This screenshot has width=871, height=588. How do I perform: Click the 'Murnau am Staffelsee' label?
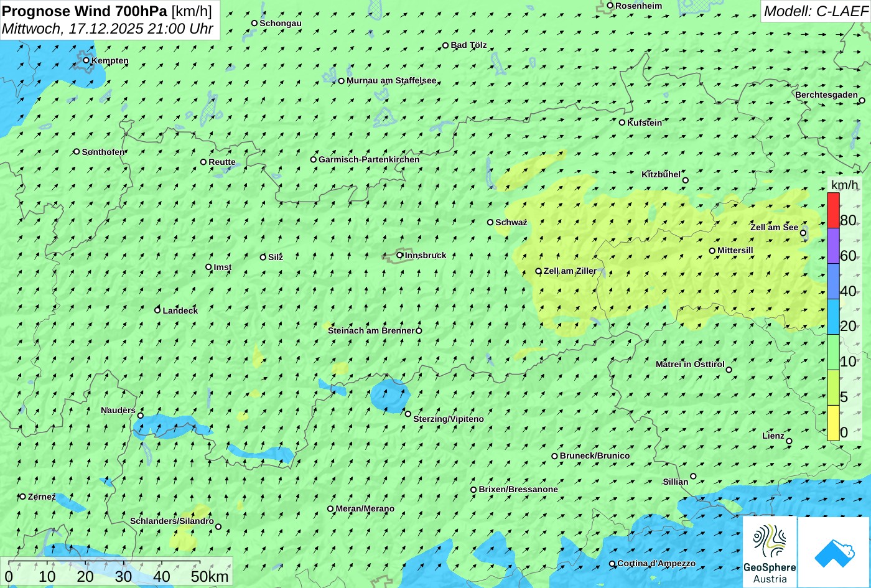[391, 81]
